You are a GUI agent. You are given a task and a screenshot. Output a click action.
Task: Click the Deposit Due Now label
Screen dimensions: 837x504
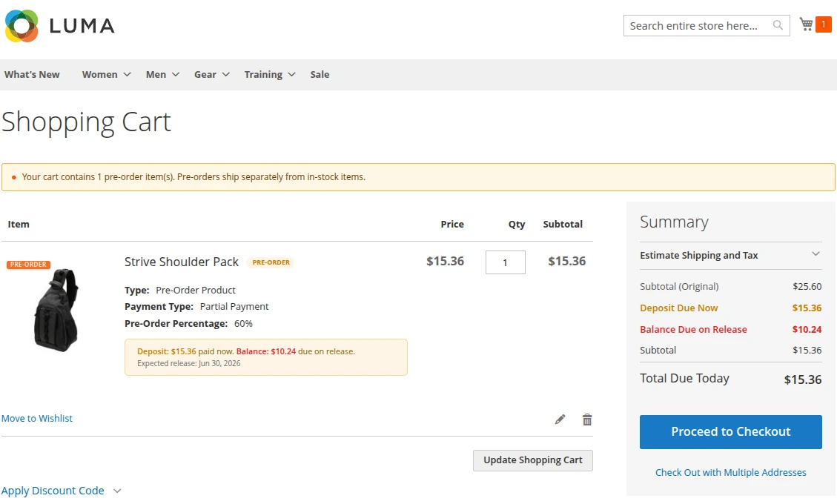[x=679, y=308]
